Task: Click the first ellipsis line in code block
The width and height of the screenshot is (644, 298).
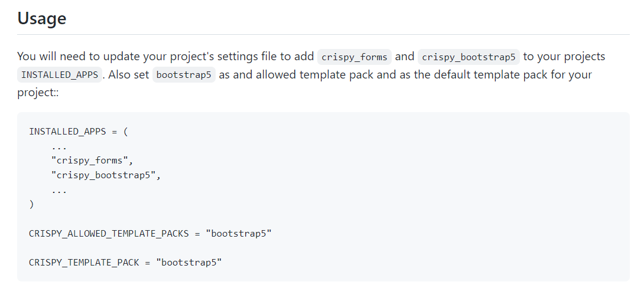Action: coord(59,146)
